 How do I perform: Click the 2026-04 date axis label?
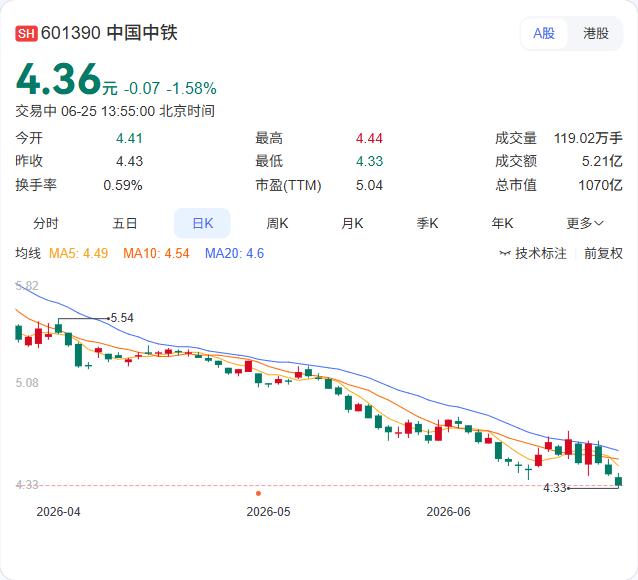[x=58, y=512]
